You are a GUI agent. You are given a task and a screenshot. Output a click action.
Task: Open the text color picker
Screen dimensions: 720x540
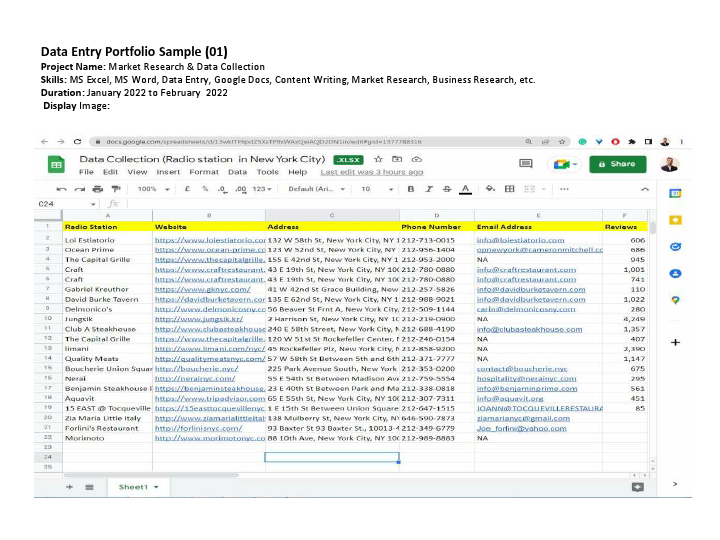pyautogui.click(x=465, y=189)
